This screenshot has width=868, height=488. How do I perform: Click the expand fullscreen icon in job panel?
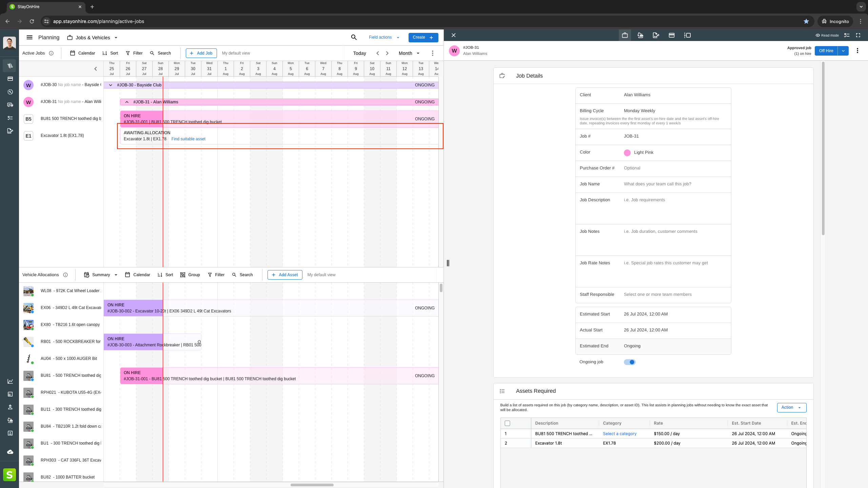tap(858, 35)
